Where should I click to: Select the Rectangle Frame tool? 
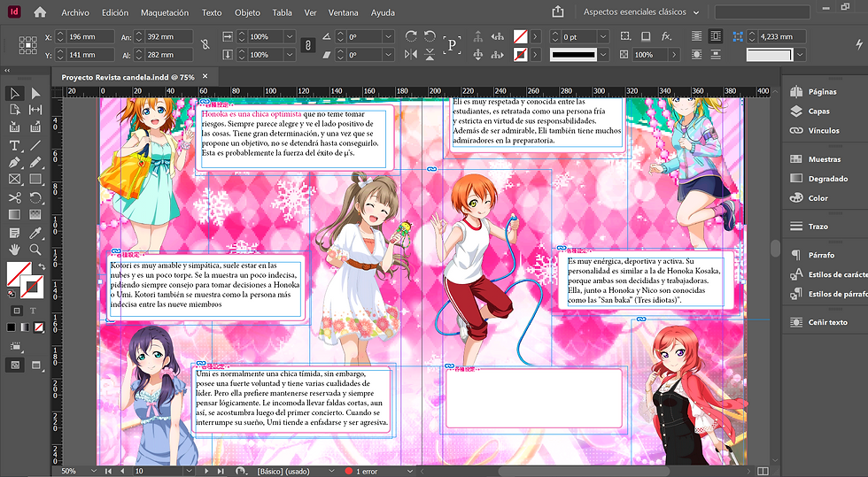[15, 180]
